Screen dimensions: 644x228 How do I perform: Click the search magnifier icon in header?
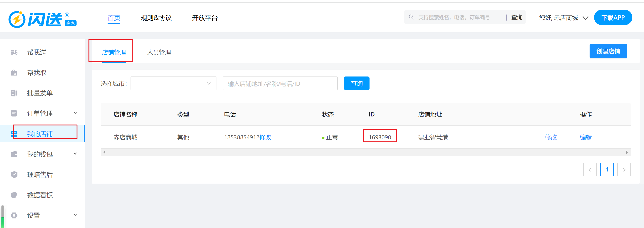click(x=411, y=17)
